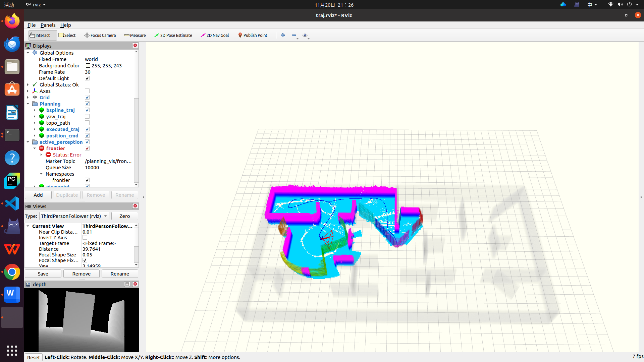Open the view Type dropdown
This screenshot has height=362, width=644.
(x=74, y=216)
